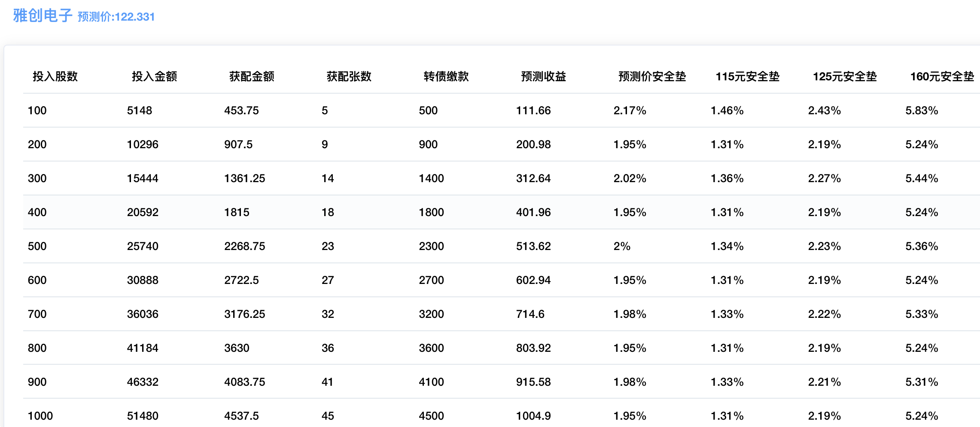Select the 预测价安全垫 column header
This screenshot has width=980, height=427.
[652, 76]
